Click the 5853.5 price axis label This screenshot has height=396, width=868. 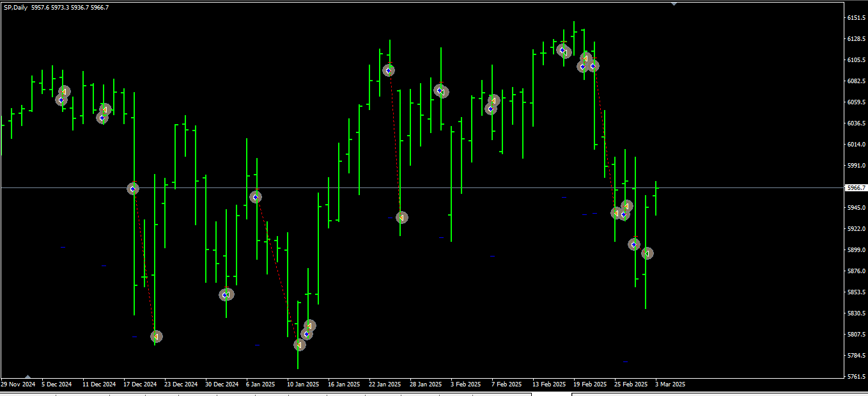[x=856, y=292]
